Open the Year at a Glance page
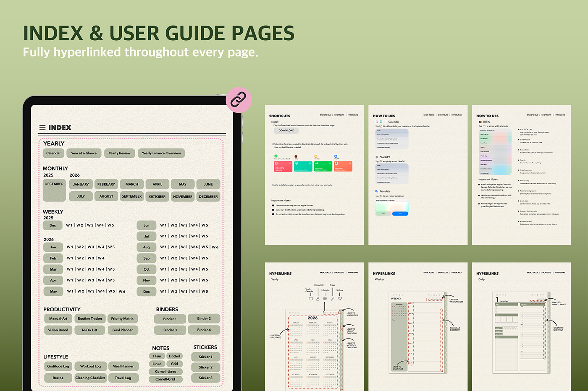Screen dimensions: 588x391 pos(84,153)
